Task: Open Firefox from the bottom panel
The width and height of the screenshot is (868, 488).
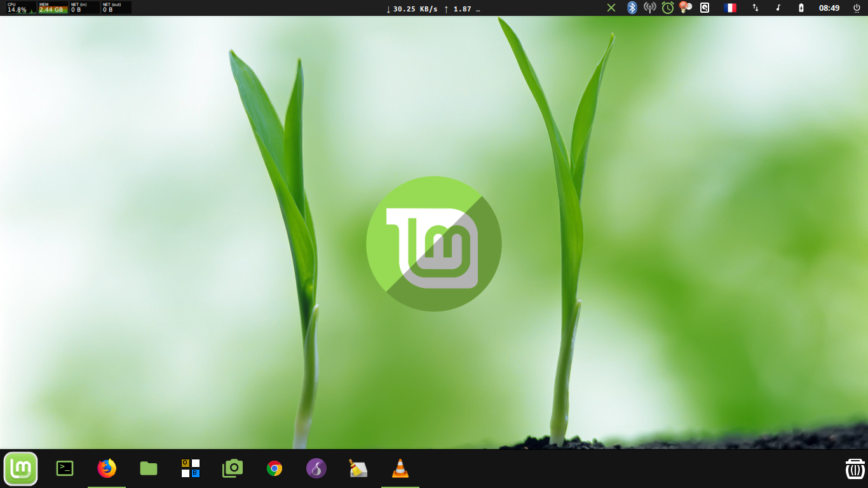Action: [107, 469]
